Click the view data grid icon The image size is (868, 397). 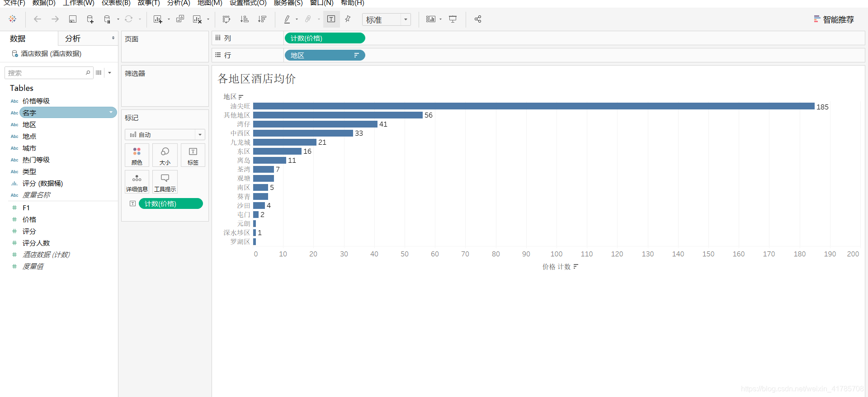(x=99, y=72)
